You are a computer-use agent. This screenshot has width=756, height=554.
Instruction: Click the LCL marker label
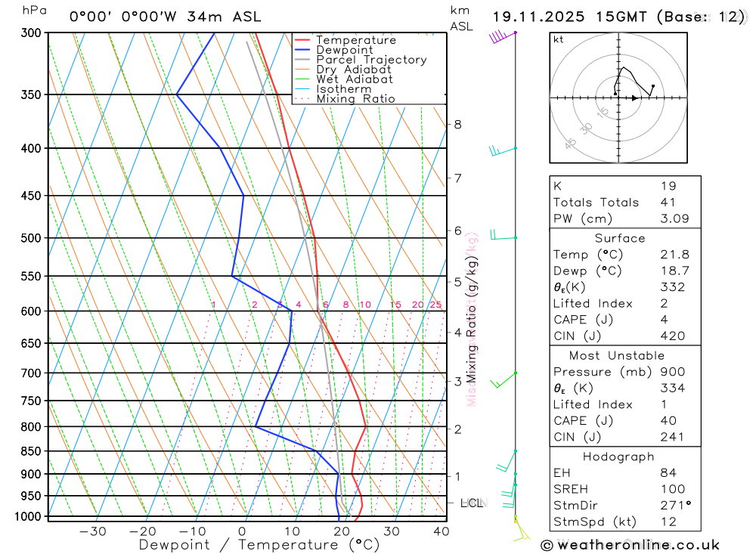(x=472, y=503)
